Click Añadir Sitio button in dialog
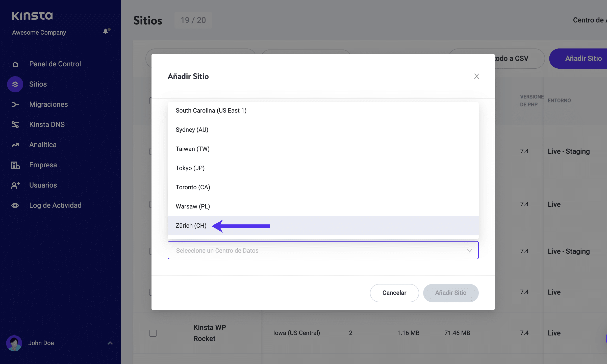 (451, 293)
